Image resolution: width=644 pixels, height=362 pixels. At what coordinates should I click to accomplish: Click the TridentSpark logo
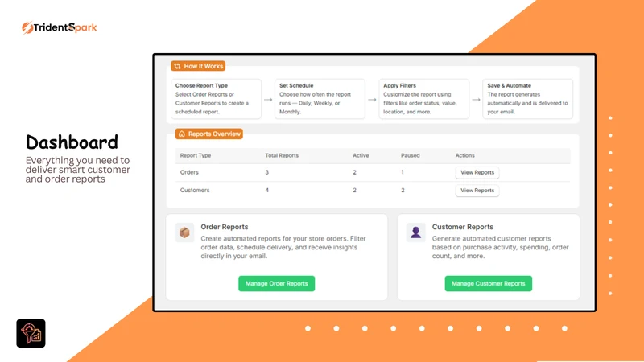pos(60,27)
